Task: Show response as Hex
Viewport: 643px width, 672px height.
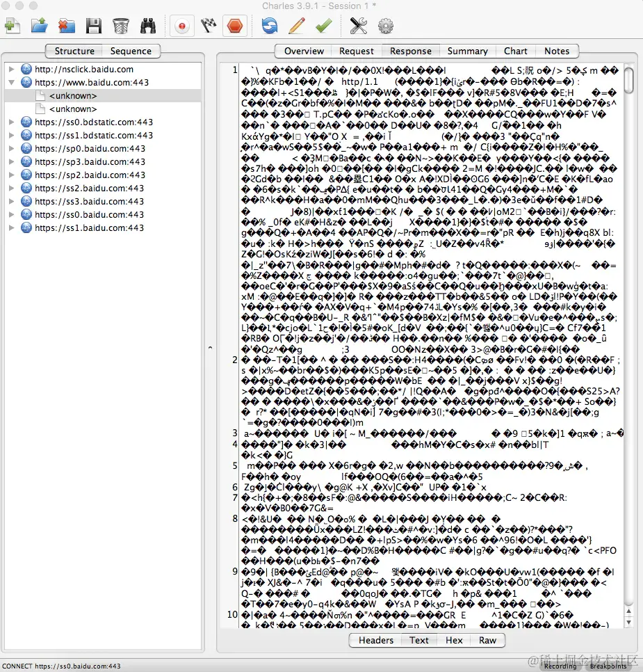Action: (x=454, y=640)
